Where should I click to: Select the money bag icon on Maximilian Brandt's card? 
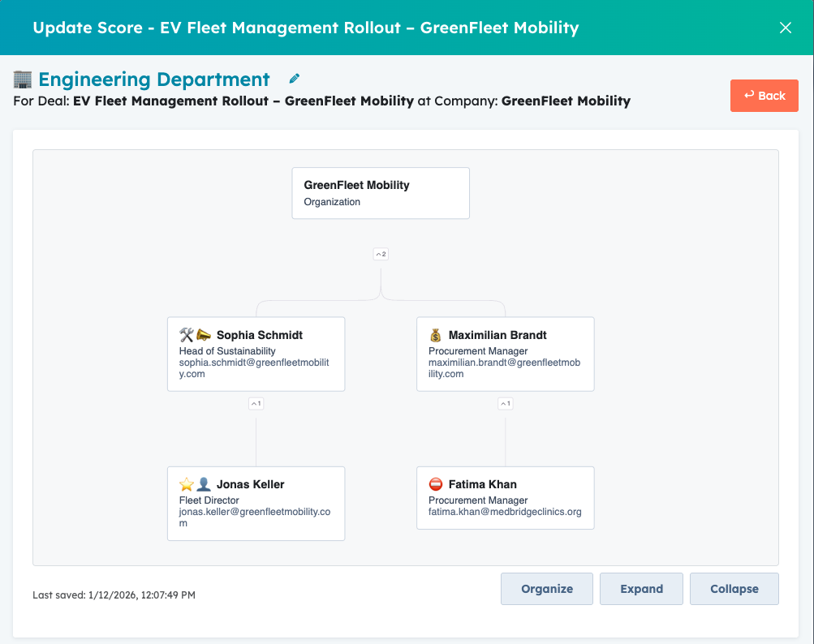(x=436, y=334)
